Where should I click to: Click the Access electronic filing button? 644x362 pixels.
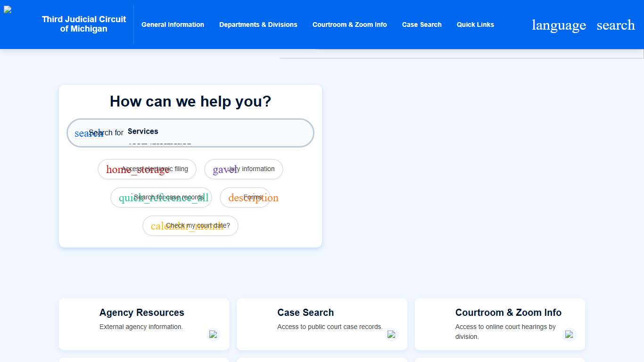pos(147,169)
